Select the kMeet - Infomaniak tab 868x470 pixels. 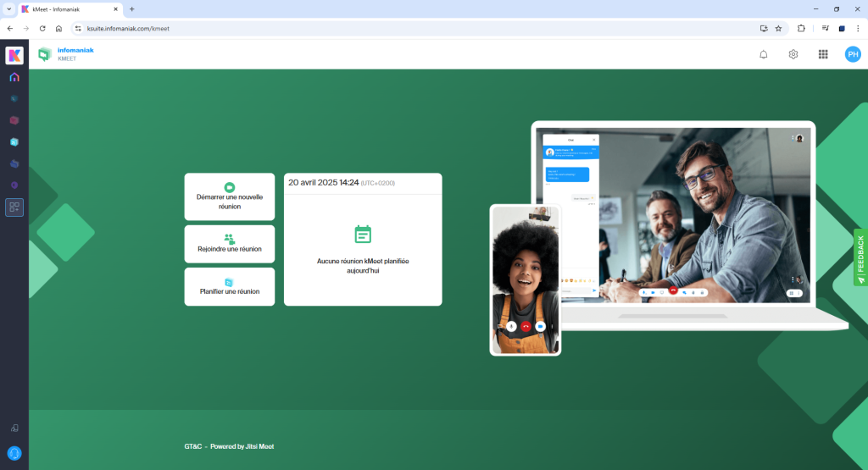[70, 8]
